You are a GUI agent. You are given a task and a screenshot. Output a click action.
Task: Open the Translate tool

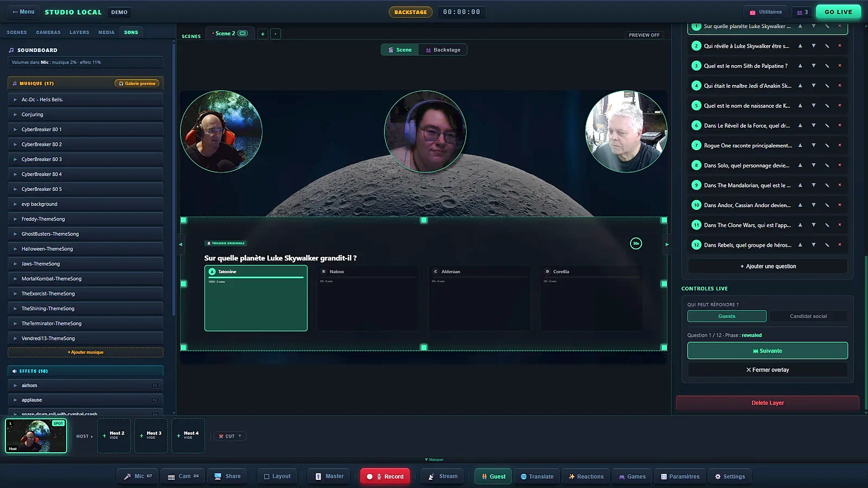click(x=537, y=476)
